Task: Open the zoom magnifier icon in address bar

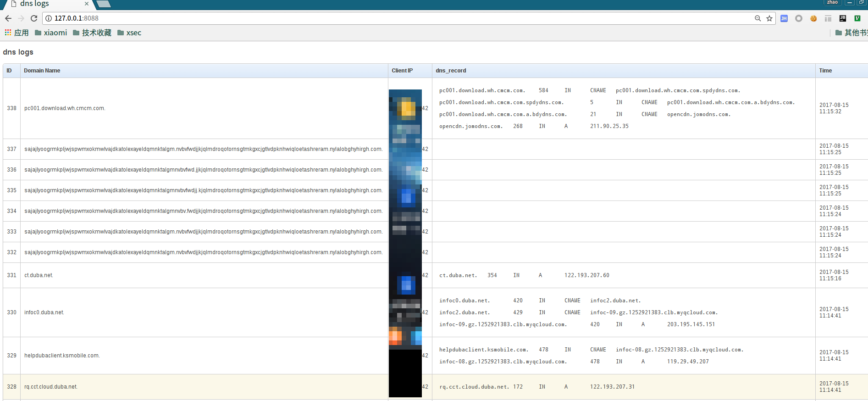Action: (x=757, y=18)
